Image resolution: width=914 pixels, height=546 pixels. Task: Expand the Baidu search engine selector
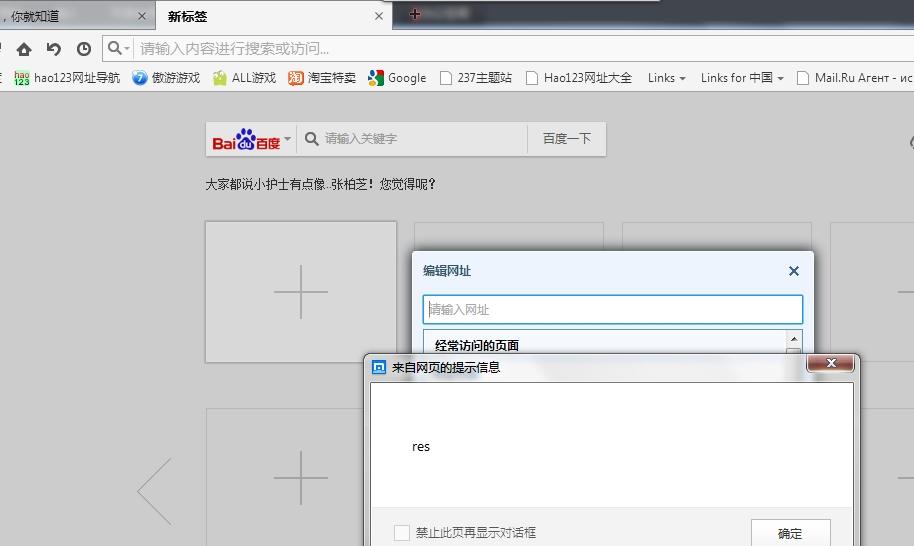(251, 139)
